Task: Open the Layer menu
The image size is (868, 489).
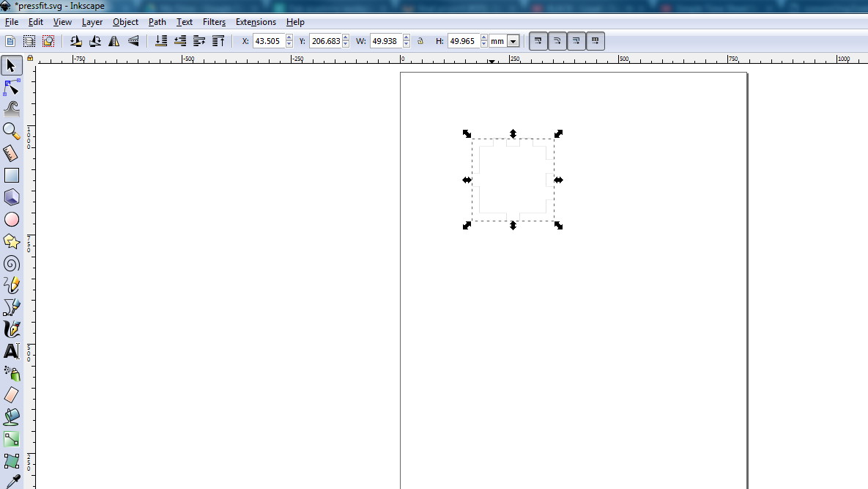Action: [x=92, y=22]
